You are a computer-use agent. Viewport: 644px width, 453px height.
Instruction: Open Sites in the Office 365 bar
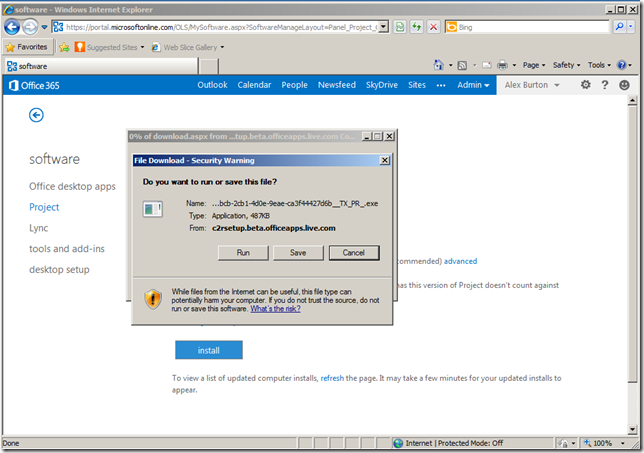417,85
